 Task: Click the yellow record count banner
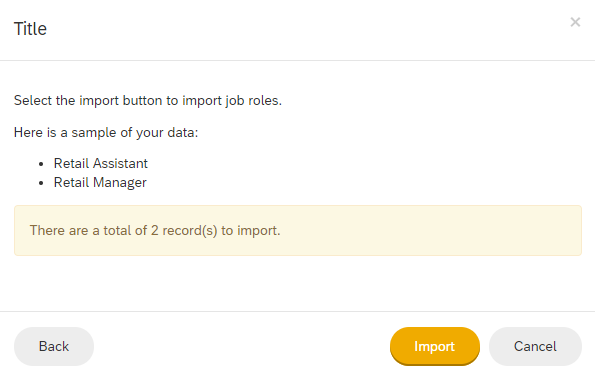coord(298,231)
